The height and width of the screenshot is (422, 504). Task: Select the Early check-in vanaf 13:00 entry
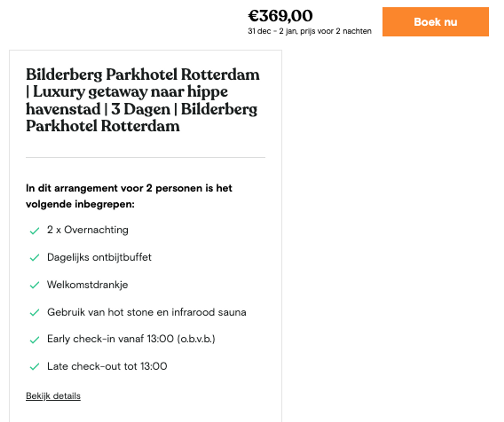[x=132, y=339]
